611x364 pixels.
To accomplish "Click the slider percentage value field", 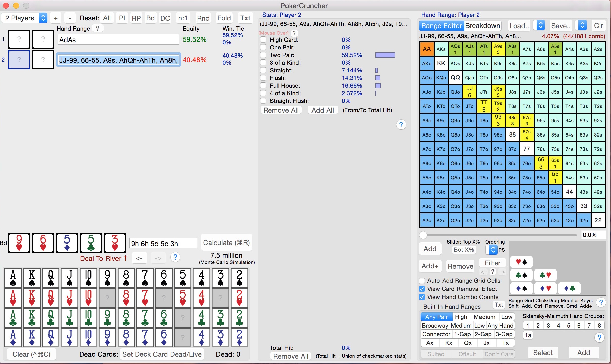I will pos(593,235).
